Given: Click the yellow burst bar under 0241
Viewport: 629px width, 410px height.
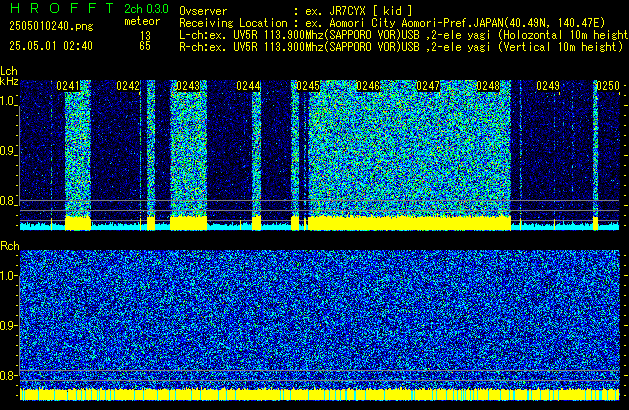Looking at the screenshot, I should (x=78, y=223).
